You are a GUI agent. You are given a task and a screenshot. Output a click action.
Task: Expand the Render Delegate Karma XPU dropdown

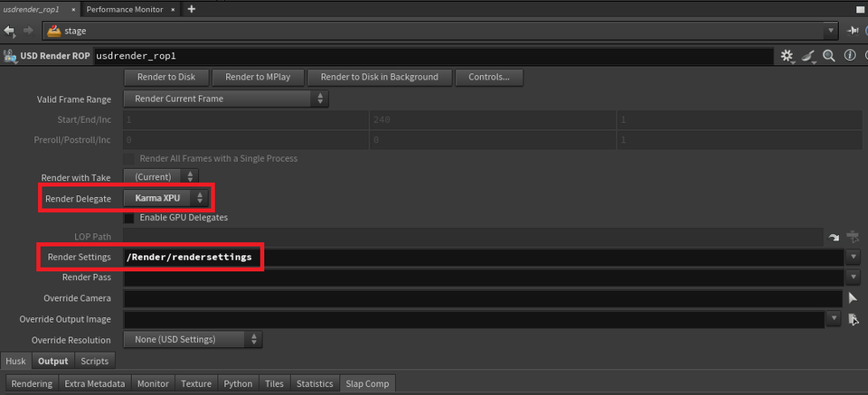[169, 197]
